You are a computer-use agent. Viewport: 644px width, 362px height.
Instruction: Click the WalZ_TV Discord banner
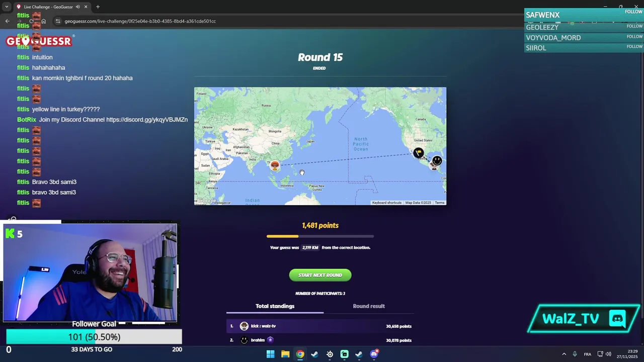[585, 318]
